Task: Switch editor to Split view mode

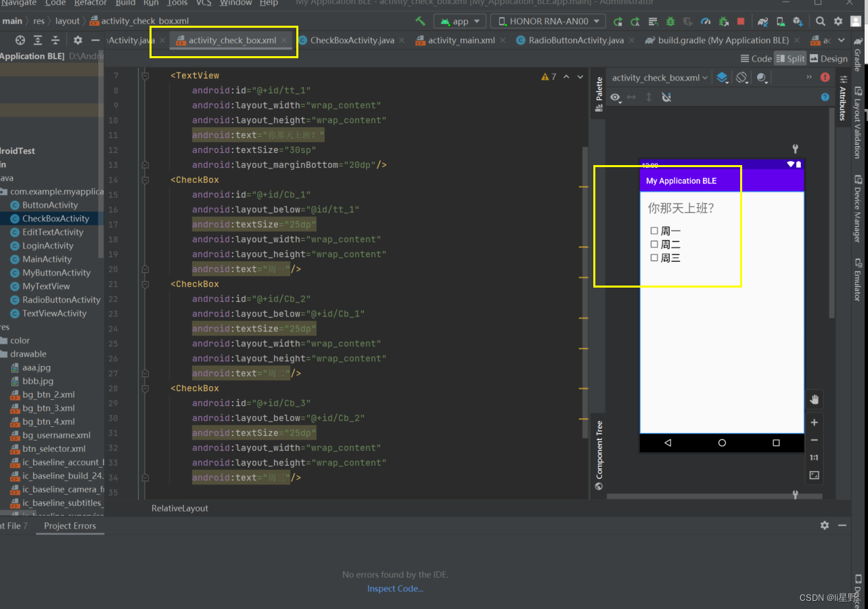Action: 790,59
